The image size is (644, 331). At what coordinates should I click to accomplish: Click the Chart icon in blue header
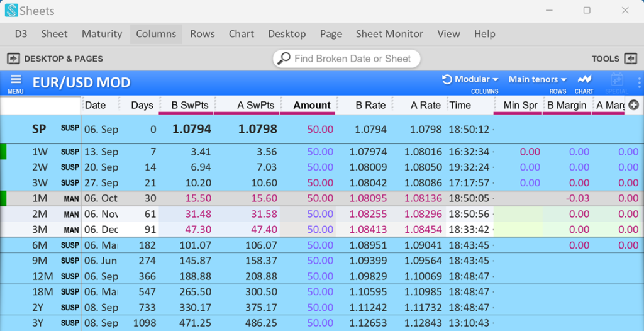click(x=584, y=79)
